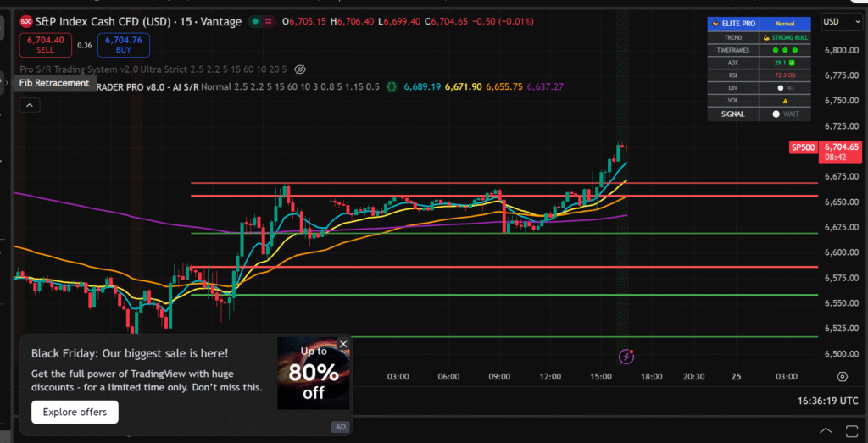Open indicator source code braces icon
Viewport: 868px width, 443px height.
391,86
